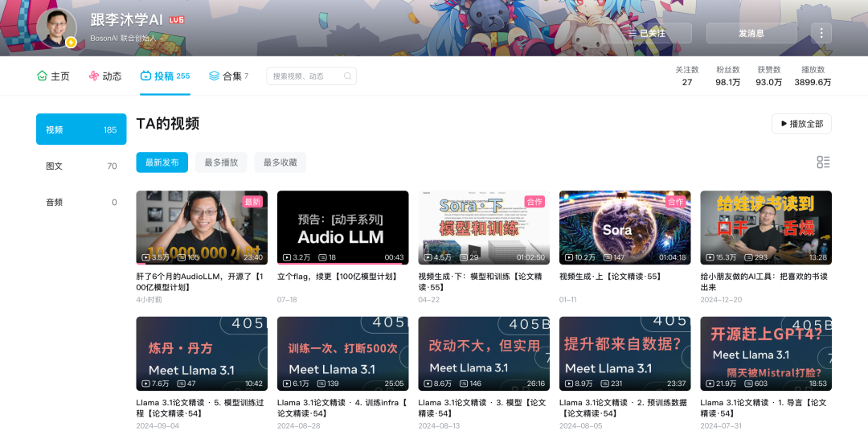The width and height of the screenshot is (868, 431).
Task: Click the title Llama 3.1论文精读 · 2. 预训练数据
Action: [623, 408]
